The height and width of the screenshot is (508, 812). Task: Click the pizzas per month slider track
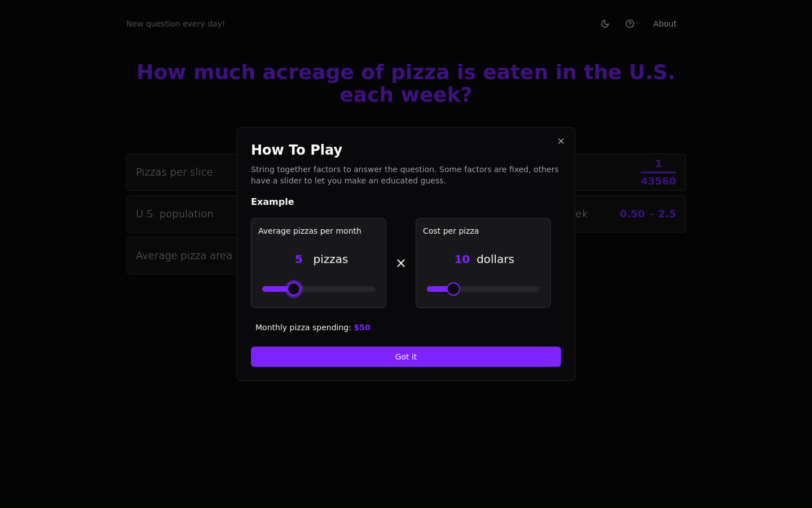319,289
